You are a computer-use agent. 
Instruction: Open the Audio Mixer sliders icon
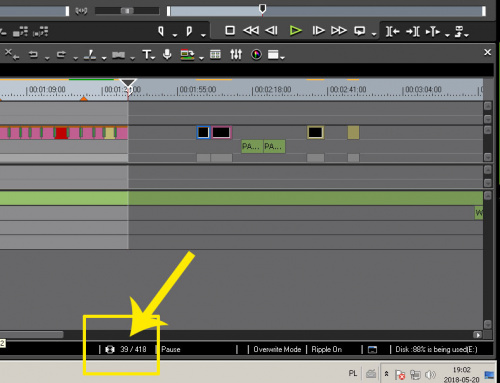coord(236,54)
